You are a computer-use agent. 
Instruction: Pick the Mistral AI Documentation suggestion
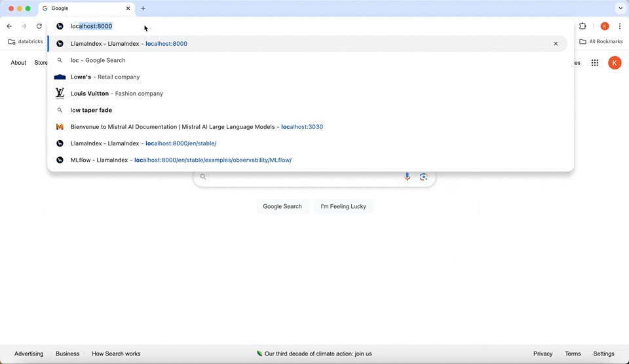(197, 127)
